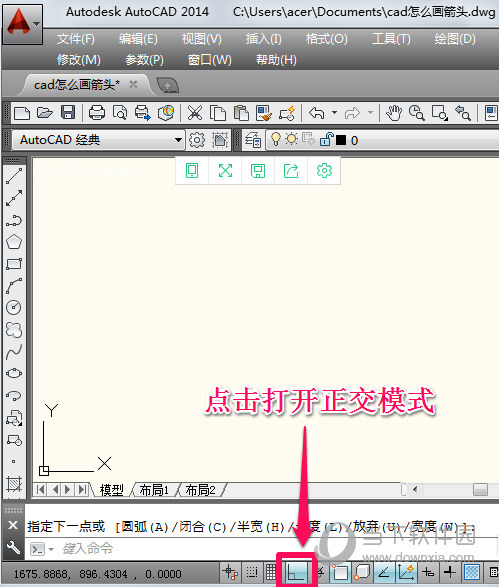The width and height of the screenshot is (499, 587).
Task: Select the Ellipse Arc tool
Action: tap(14, 395)
